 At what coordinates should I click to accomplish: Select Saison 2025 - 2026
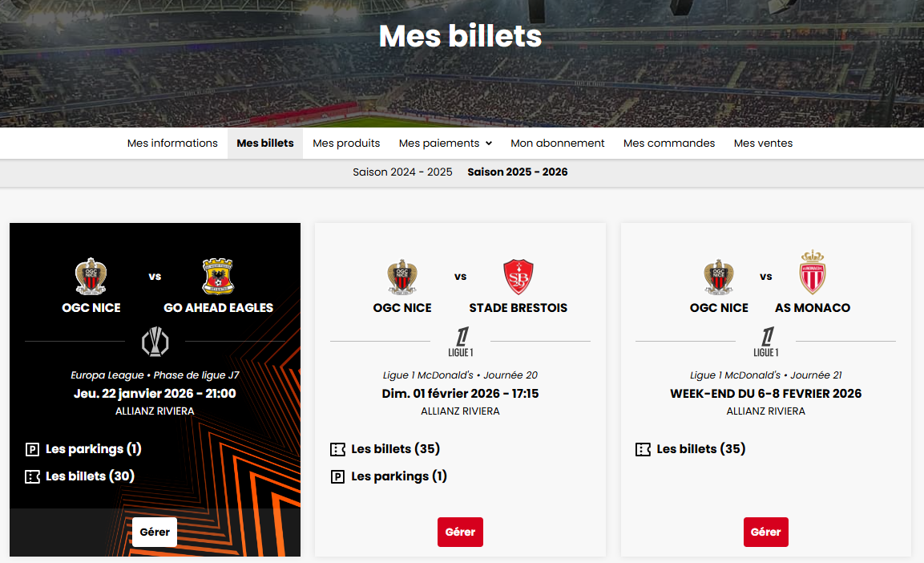518,172
